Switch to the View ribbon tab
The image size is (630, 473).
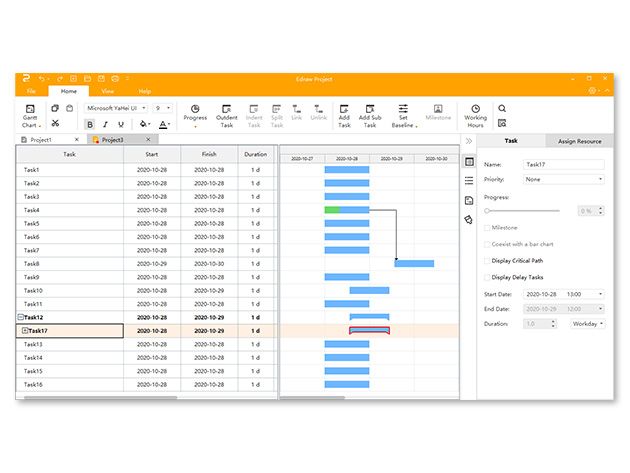click(107, 91)
